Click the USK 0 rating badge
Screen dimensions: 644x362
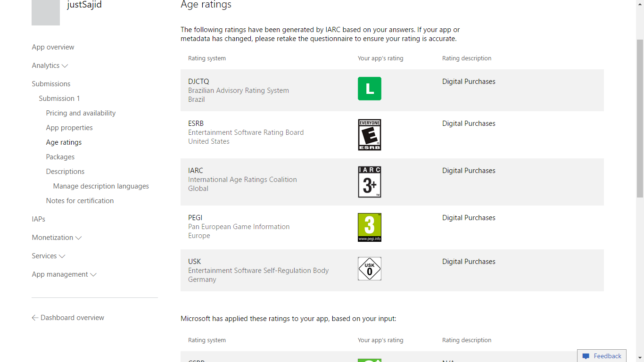pos(370,269)
